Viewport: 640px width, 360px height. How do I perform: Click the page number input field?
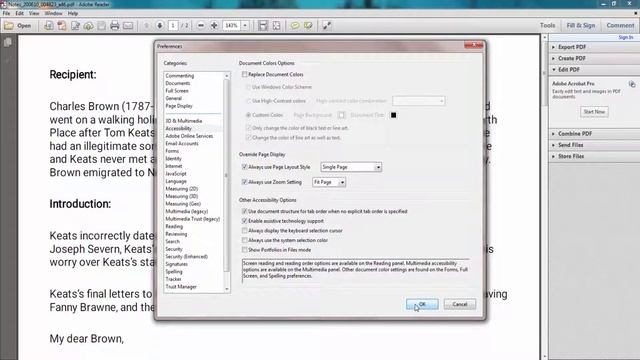[x=173, y=26]
